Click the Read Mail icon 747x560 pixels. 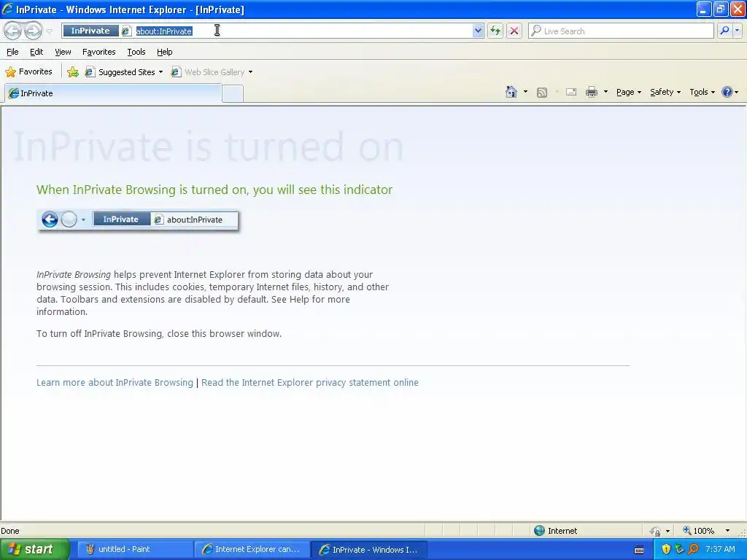click(x=571, y=92)
